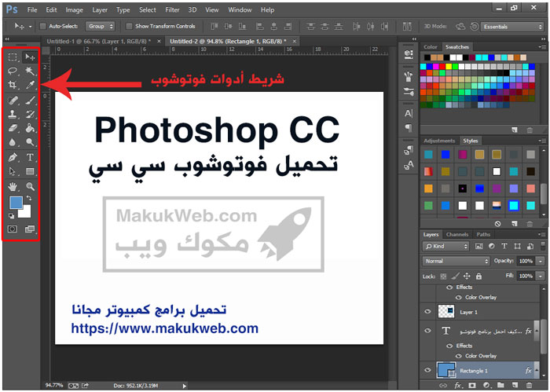Select the Pen tool
The width and height of the screenshot is (550, 392).
(13, 157)
